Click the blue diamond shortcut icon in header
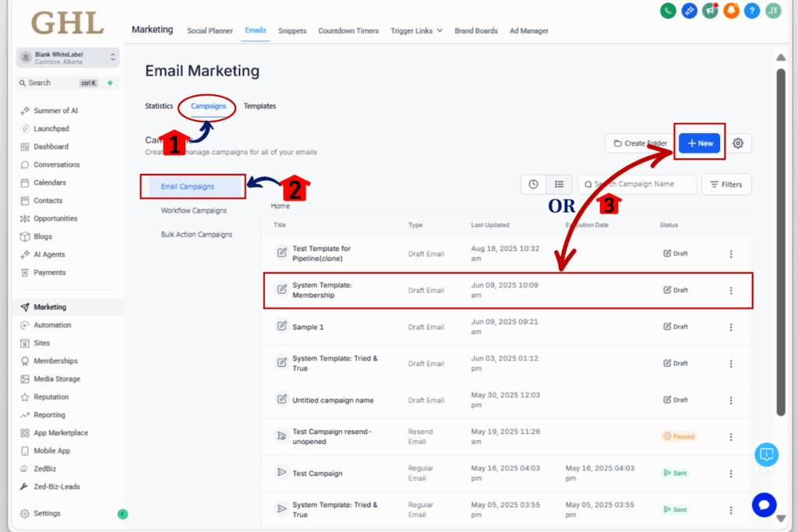Viewport: 798px width, 532px height. (689, 10)
